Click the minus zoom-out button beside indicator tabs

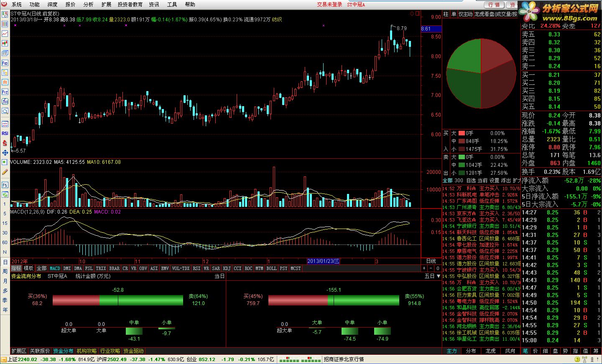click(x=431, y=268)
